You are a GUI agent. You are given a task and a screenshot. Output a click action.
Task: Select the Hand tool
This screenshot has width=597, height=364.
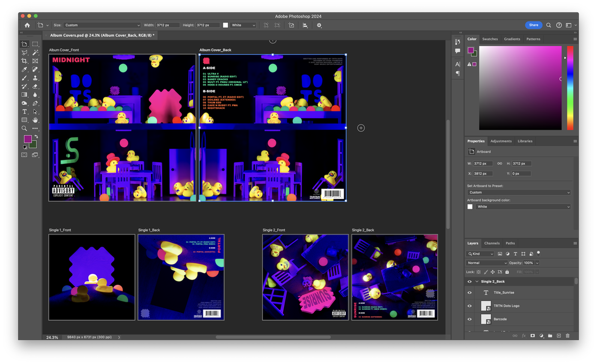click(x=35, y=120)
